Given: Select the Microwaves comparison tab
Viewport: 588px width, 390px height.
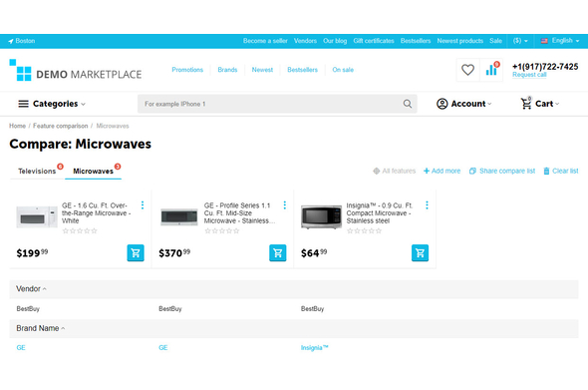Looking at the screenshot, I should pyautogui.click(x=93, y=172).
